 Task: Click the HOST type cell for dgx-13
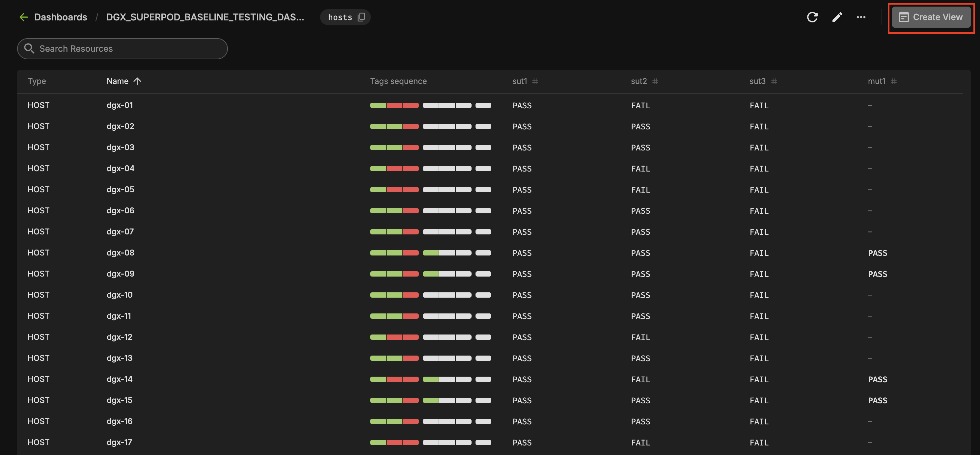[39, 358]
